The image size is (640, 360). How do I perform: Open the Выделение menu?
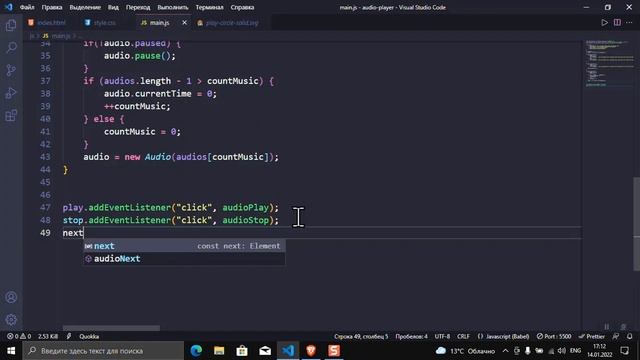tap(85, 7)
